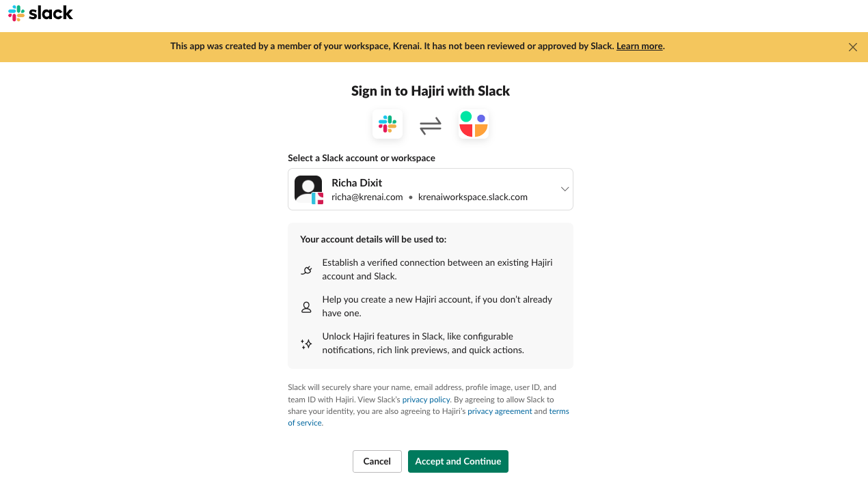Image resolution: width=868 pixels, height=485 pixels.
Task: Open the terms of service link
Action: [429, 417]
